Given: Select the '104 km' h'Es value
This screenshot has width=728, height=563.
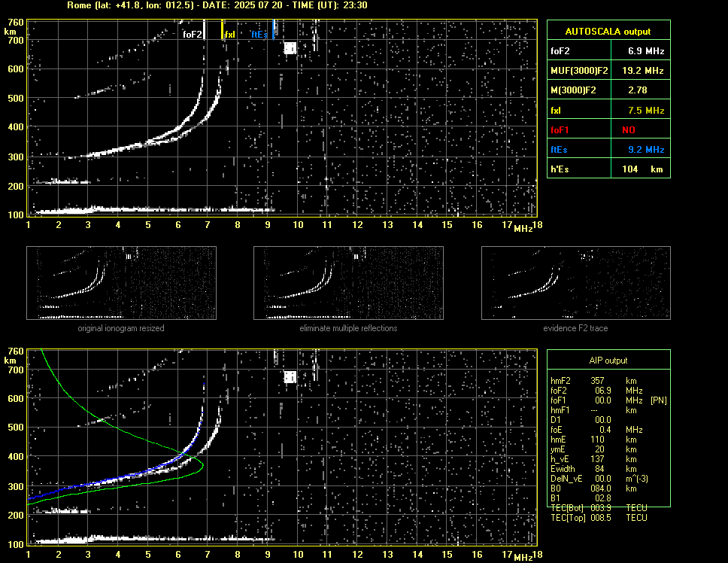Looking at the screenshot, I should pyautogui.click(x=642, y=169).
